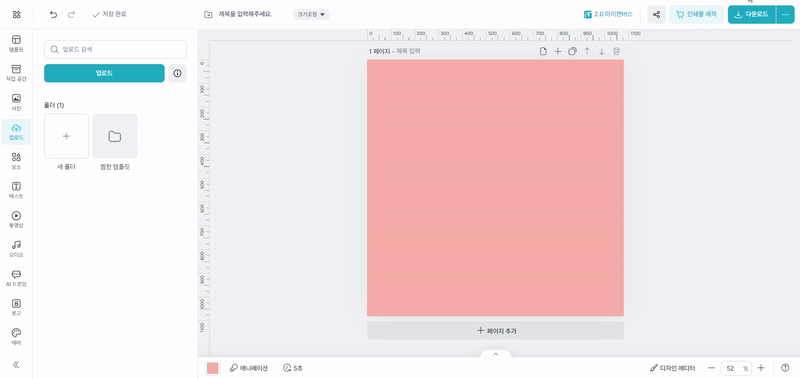Image resolution: width=800 pixels, height=378 pixels.
Task: Click the 페이지 추가 add page bar
Action: 495,331
